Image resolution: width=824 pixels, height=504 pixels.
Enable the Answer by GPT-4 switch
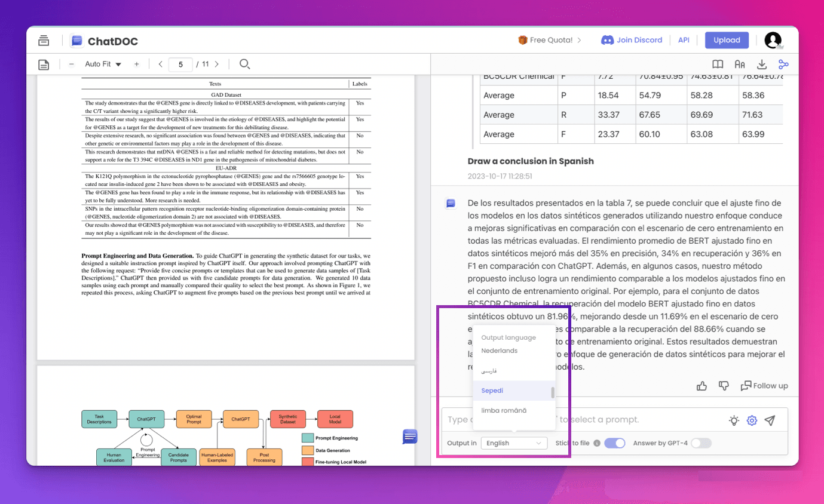(701, 443)
